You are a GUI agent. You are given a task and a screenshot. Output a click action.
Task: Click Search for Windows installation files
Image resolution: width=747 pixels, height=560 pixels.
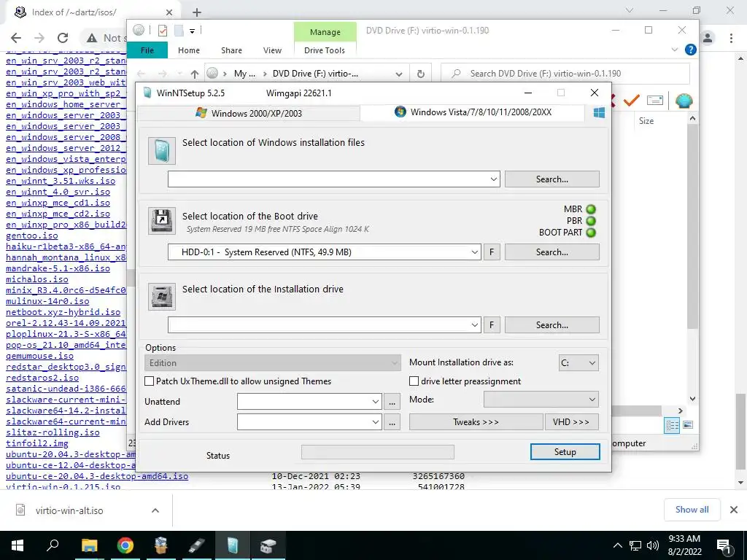[x=552, y=179]
